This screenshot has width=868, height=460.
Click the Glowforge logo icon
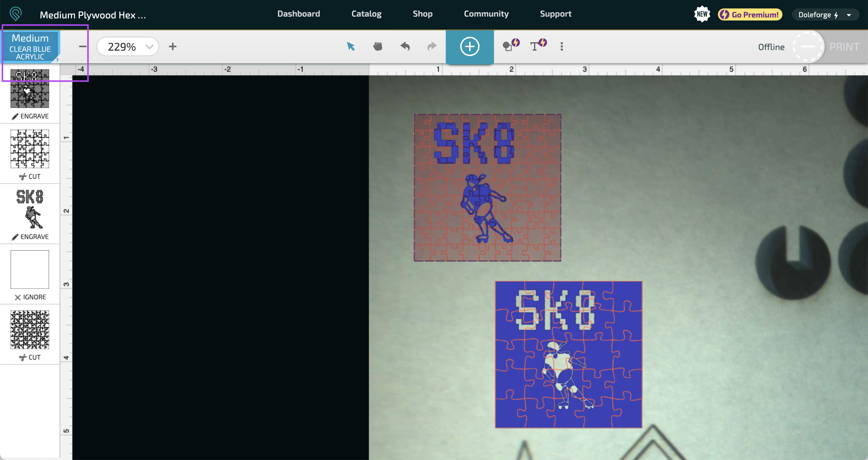tap(15, 14)
